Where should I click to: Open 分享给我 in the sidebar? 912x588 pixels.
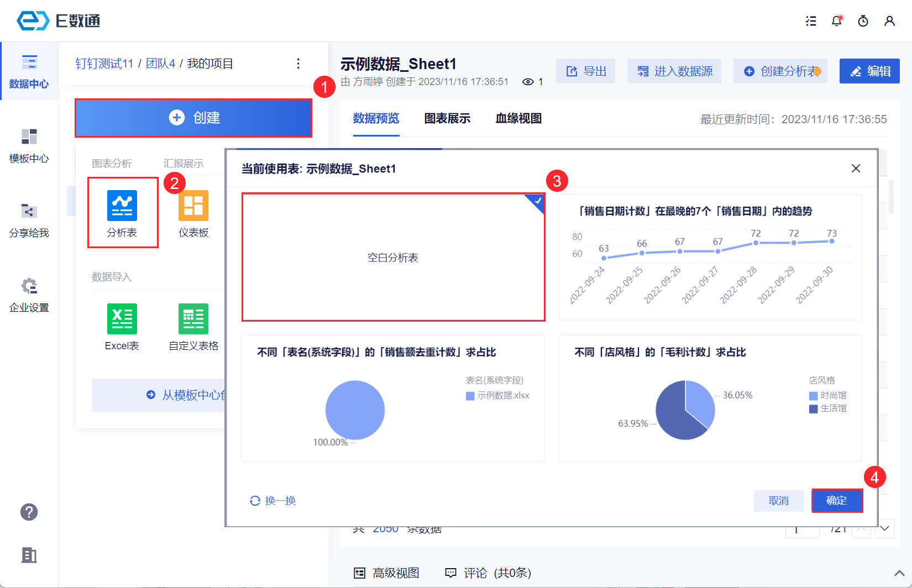29,221
